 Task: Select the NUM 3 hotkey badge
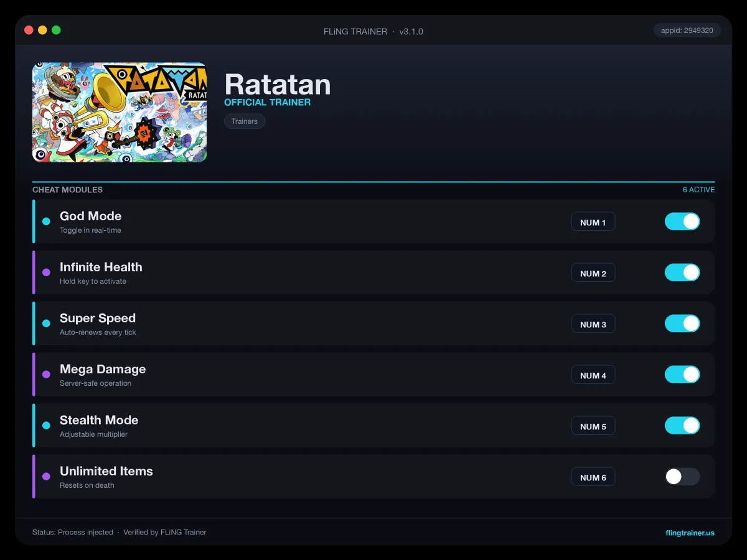[x=593, y=324]
